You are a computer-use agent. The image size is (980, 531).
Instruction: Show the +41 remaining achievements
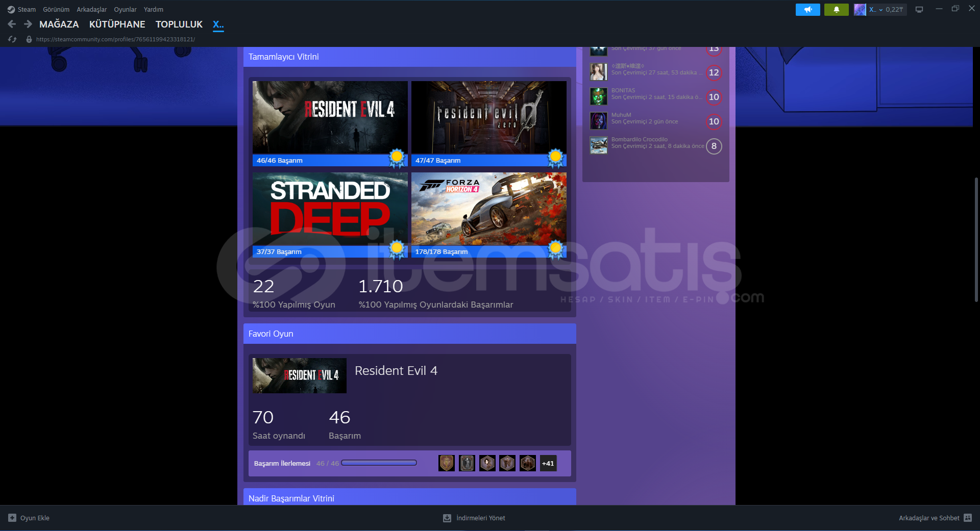tap(548, 463)
